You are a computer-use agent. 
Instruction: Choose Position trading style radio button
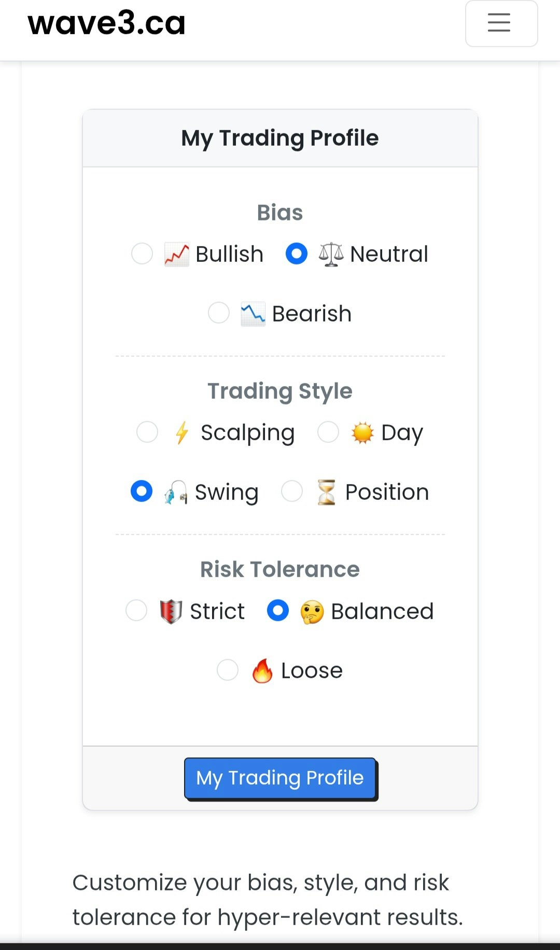coord(292,491)
